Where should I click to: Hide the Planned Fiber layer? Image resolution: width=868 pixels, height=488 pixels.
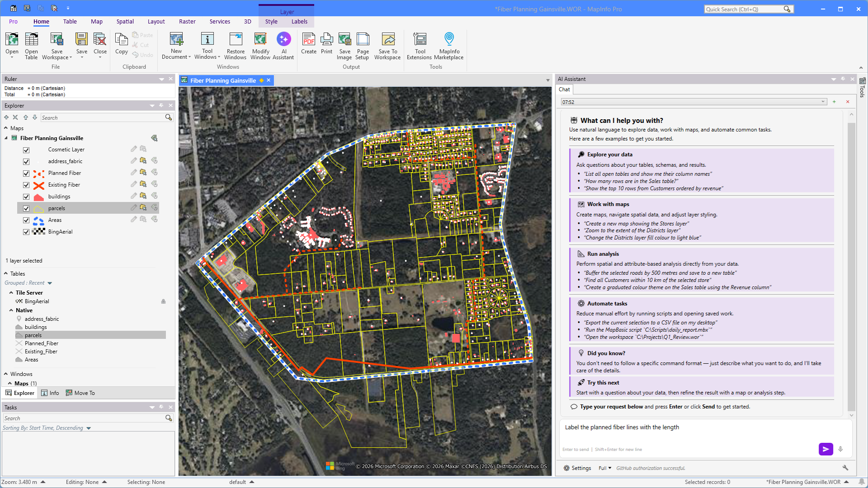[x=26, y=174]
